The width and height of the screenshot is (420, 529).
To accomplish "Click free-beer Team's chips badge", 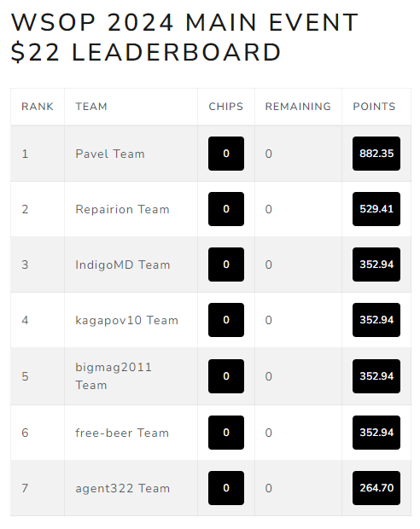I will 226,433.
